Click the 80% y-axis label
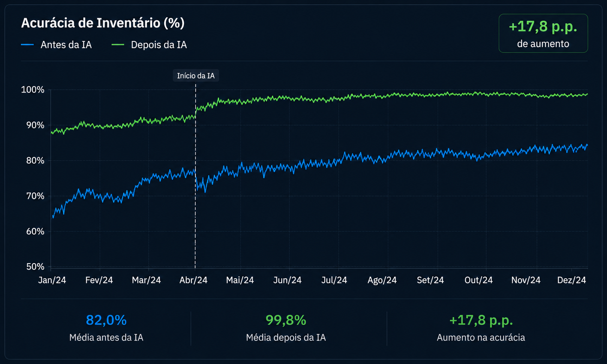 click(x=35, y=161)
